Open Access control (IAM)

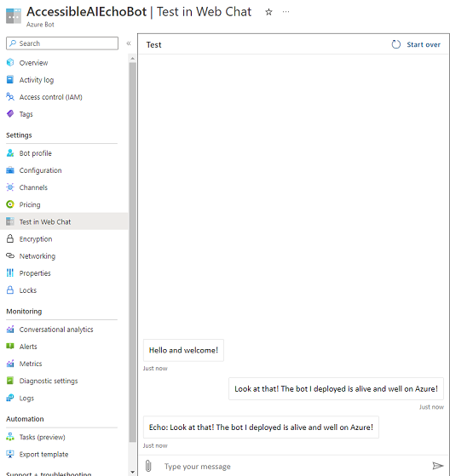point(51,97)
